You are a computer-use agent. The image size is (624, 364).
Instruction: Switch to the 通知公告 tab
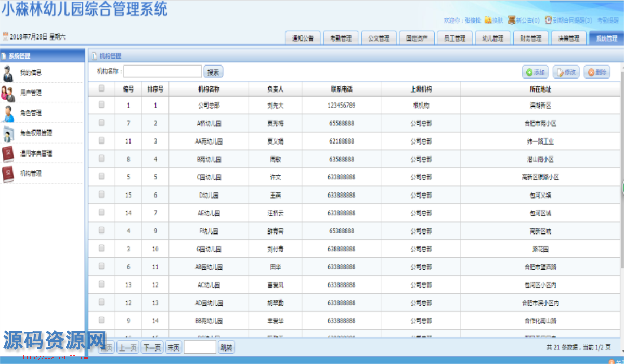[303, 38]
